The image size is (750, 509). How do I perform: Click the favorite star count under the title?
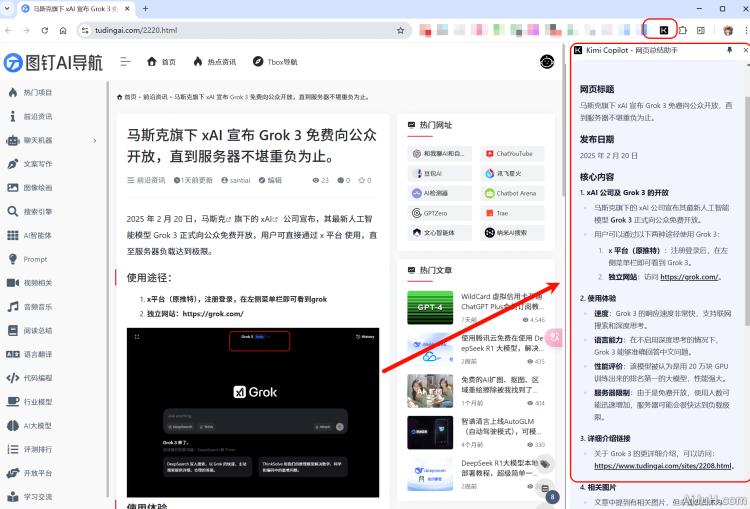click(x=365, y=180)
